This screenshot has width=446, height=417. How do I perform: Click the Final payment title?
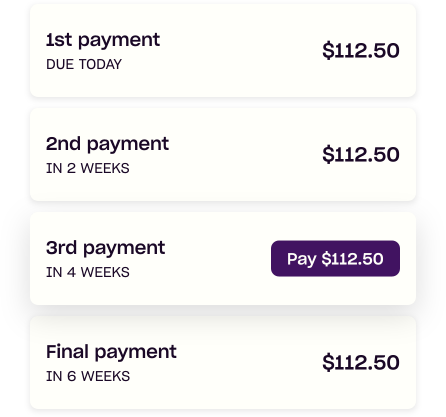click(x=111, y=352)
